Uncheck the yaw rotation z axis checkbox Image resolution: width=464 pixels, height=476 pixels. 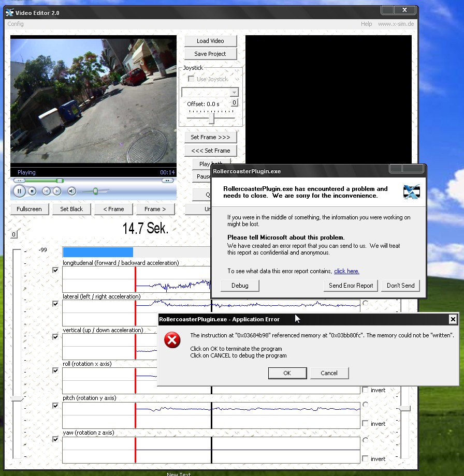point(55,439)
